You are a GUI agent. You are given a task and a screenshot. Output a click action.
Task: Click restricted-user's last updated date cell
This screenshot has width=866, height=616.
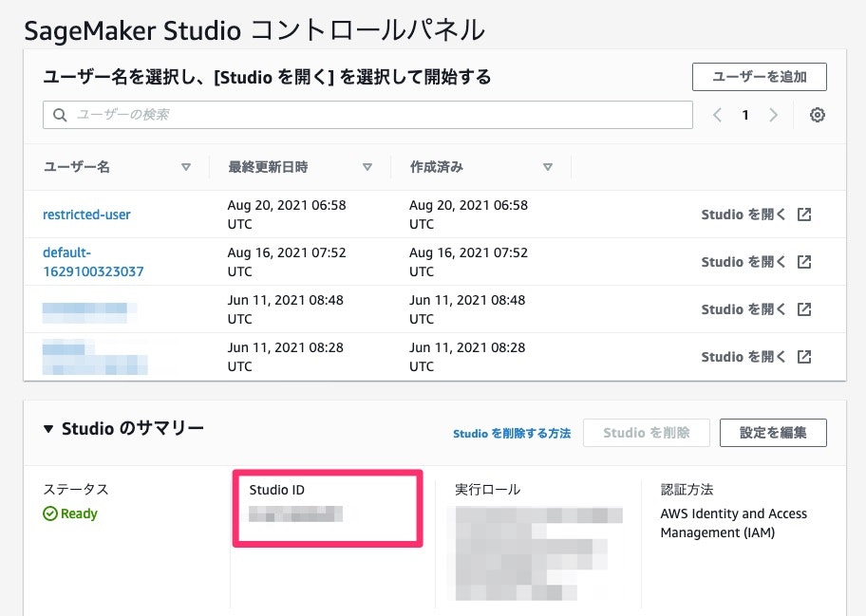[287, 215]
